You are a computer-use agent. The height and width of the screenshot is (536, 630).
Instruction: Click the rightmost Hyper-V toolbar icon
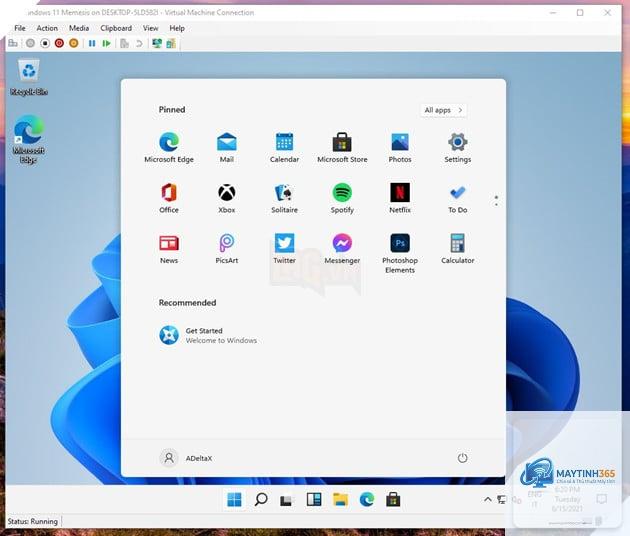coord(171,43)
